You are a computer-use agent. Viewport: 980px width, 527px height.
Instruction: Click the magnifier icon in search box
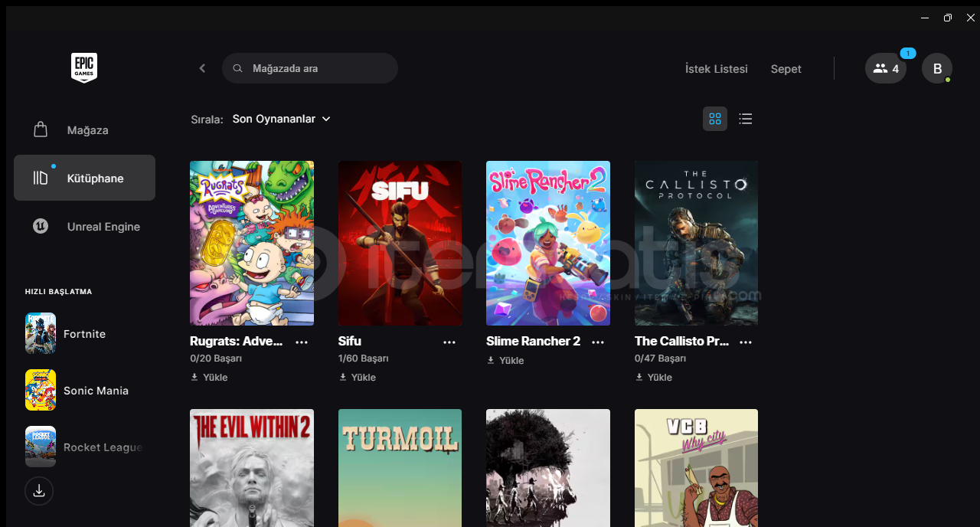point(238,68)
